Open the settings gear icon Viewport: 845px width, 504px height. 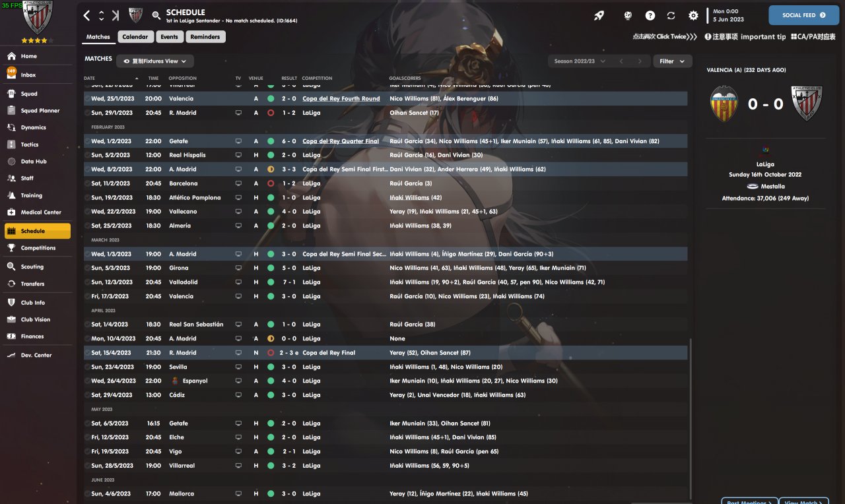point(693,15)
